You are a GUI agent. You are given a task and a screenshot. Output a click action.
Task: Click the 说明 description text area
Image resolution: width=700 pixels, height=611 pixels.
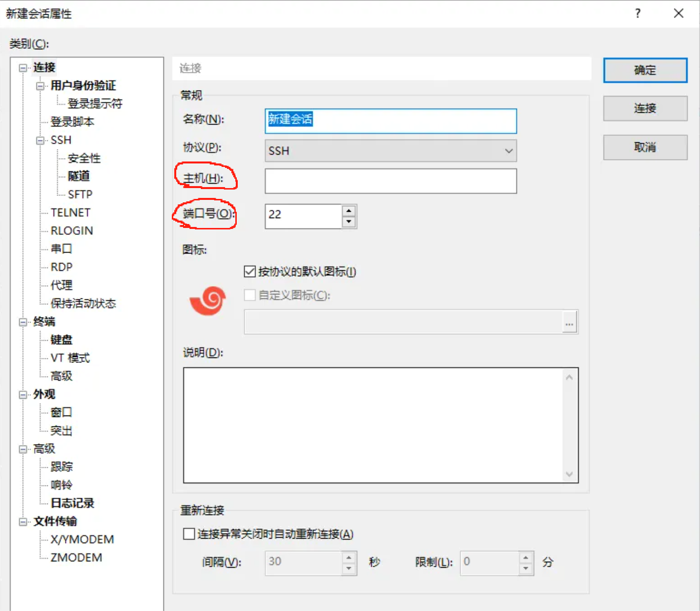[374, 425]
